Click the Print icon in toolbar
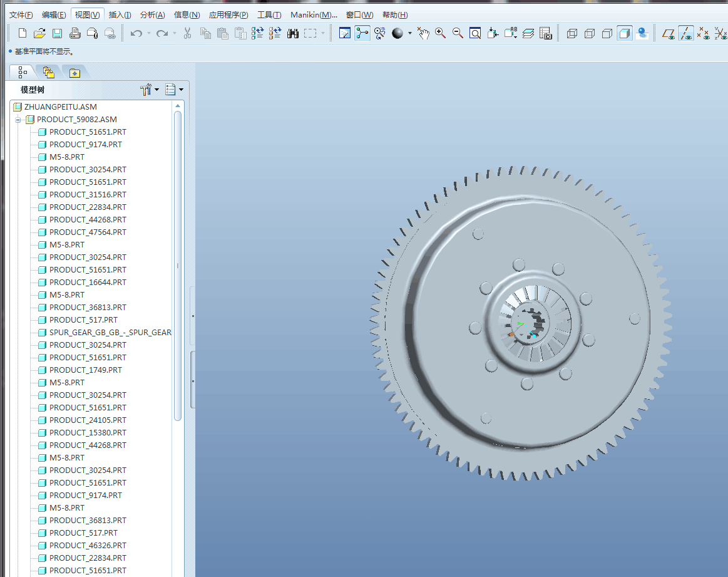Screen dimensions: 728x577 74,33
